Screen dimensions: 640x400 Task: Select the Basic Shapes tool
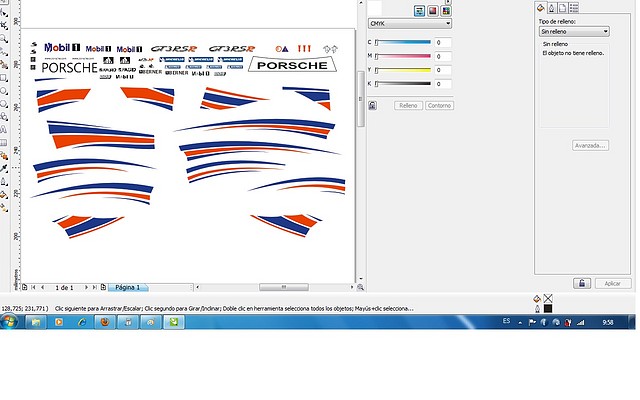(x=4, y=117)
